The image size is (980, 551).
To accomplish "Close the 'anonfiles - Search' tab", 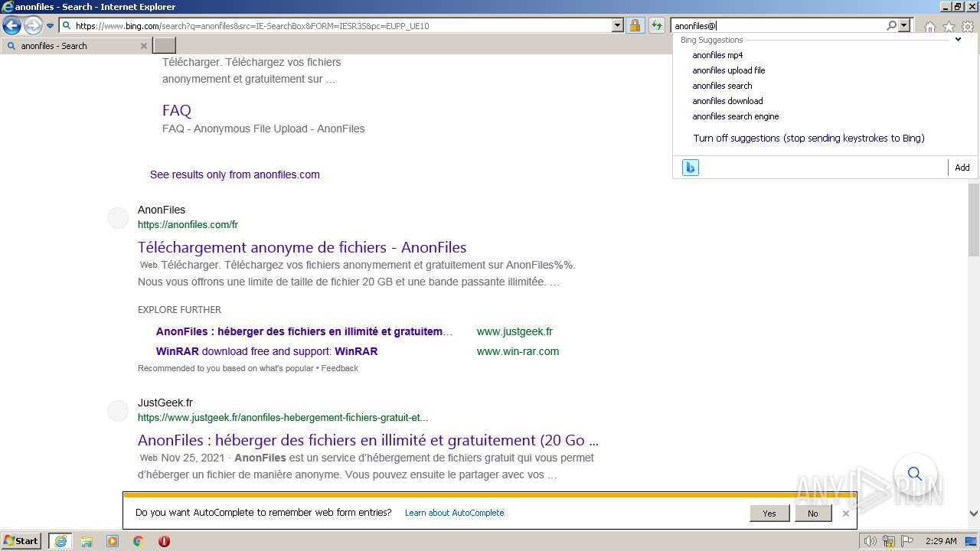I will (143, 46).
